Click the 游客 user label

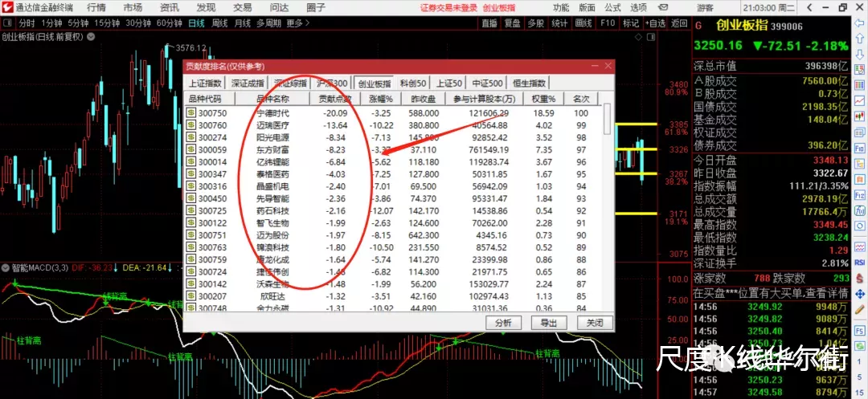click(705, 8)
